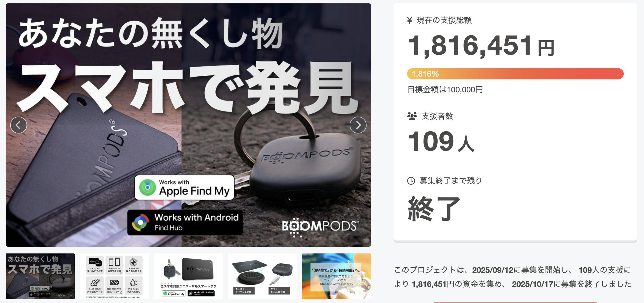Click the Works with Apple Find My badge text
Screen dimensions: 644x303
coord(194,188)
